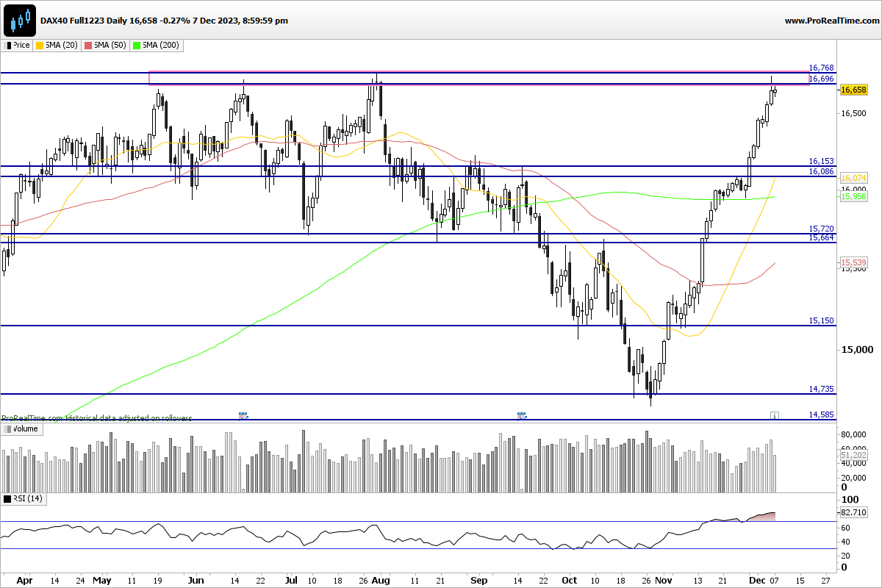882x588 pixels.
Task: Click the May label on the date axis
Action: tap(102, 580)
